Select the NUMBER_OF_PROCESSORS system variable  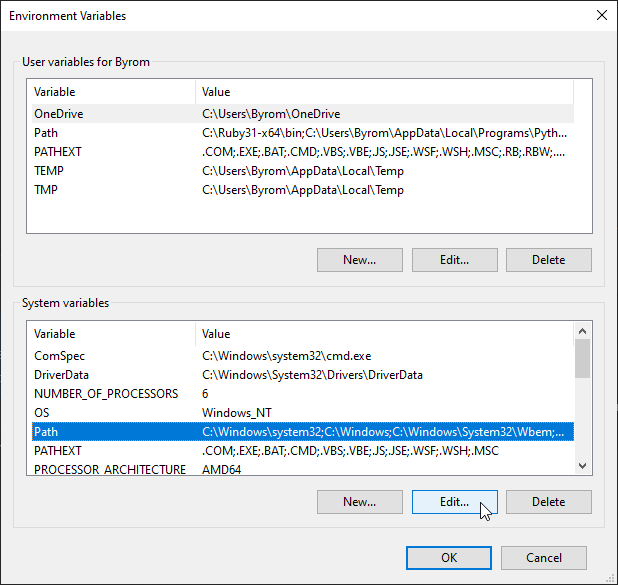coord(303,394)
